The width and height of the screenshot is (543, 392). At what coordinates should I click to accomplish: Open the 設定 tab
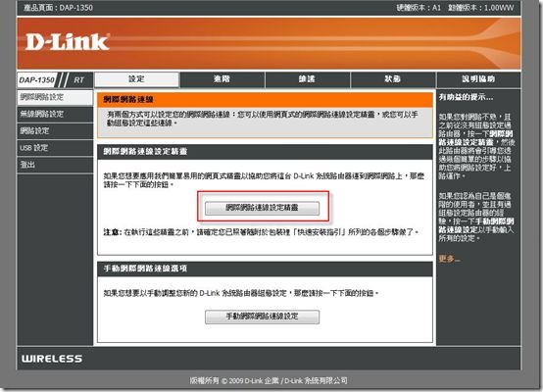(137, 79)
